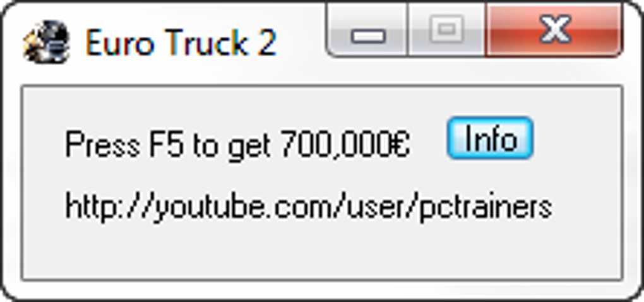The height and width of the screenshot is (302, 644).
Task: Show trainer information via the blue Info button
Action: click(490, 138)
